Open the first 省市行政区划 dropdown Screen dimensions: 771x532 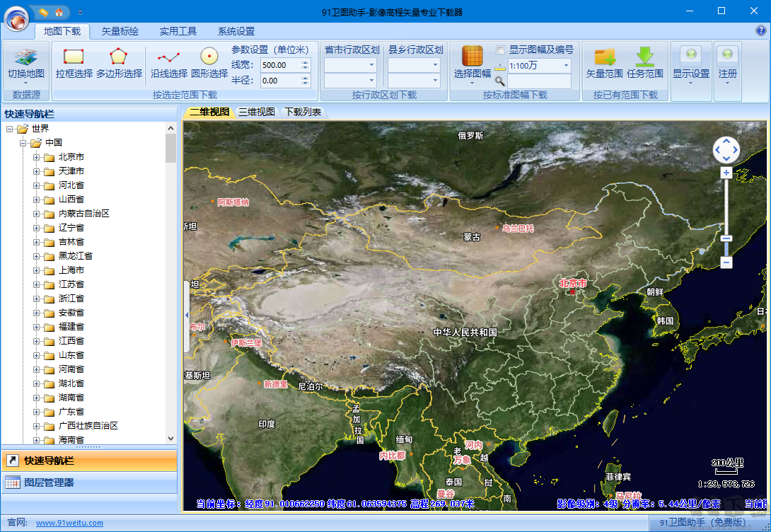click(x=350, y=64)
